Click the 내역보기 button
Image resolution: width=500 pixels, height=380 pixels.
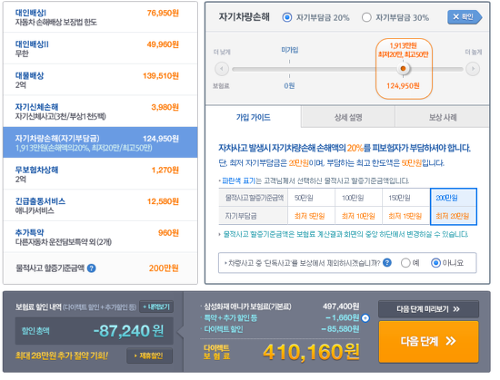(156, 307)
